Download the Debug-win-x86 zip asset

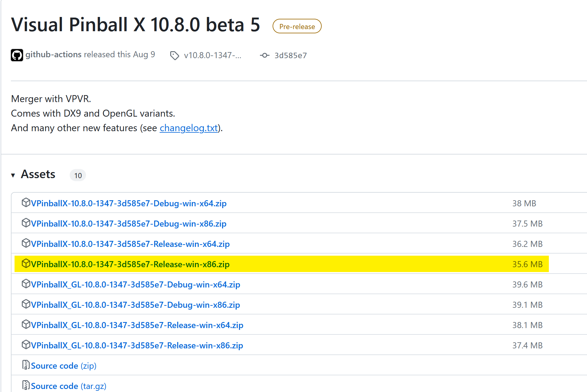pyautogui.click(x=129, y=223)
